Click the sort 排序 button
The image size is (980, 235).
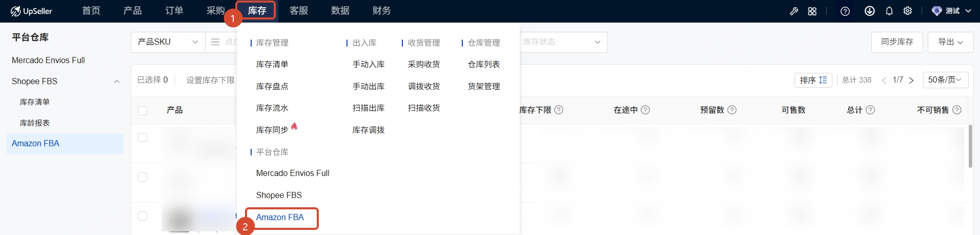click(813, 80)
